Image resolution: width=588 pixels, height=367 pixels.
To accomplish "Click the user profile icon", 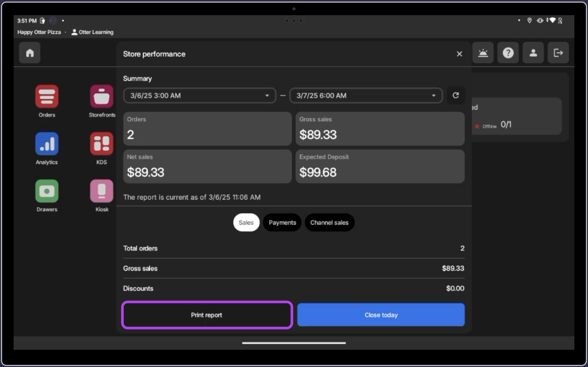I will (x=533, y=53).
